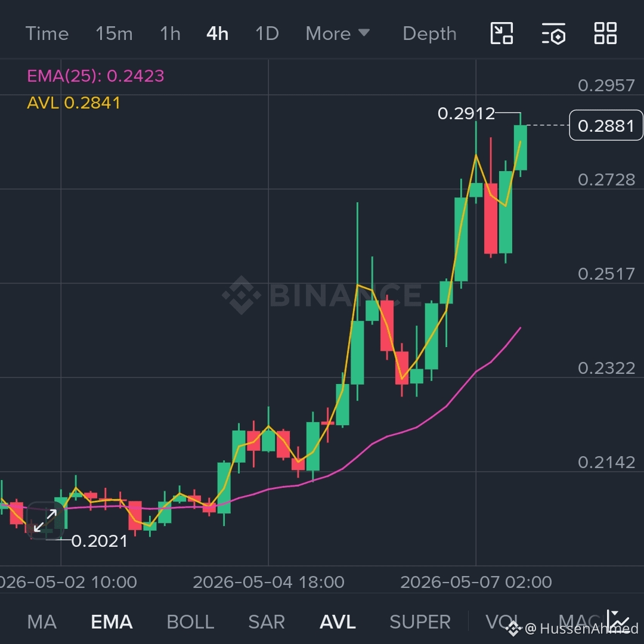Tap the low marker 0.2021
Screen dimensions: 644x644
tap(100, 541)
